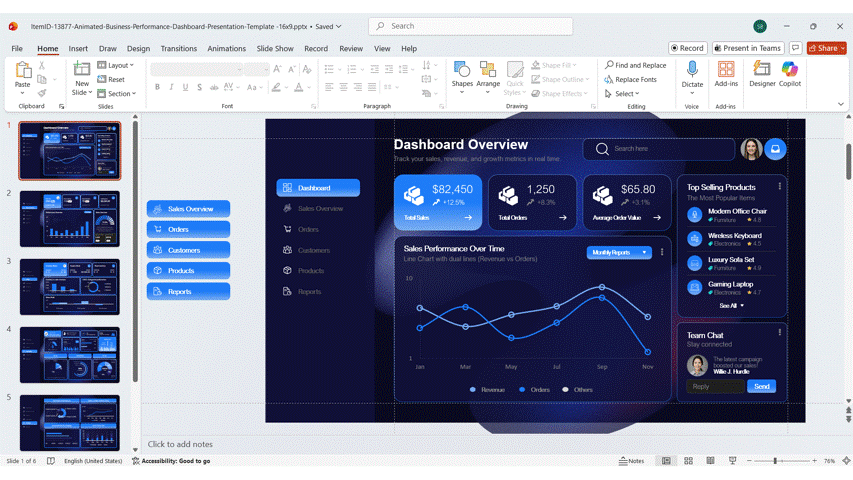
Task: Click the inbox icon on slide
Action: [775, 149]
